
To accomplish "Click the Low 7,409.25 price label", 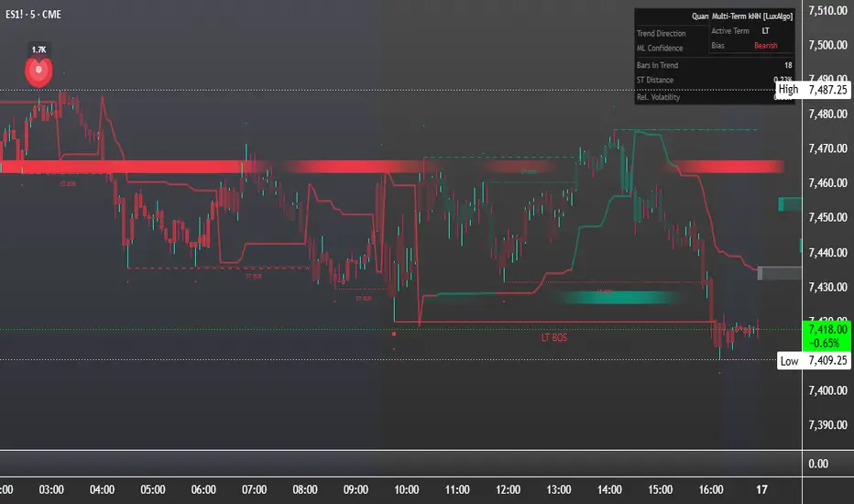I will [x=814, y=361].
